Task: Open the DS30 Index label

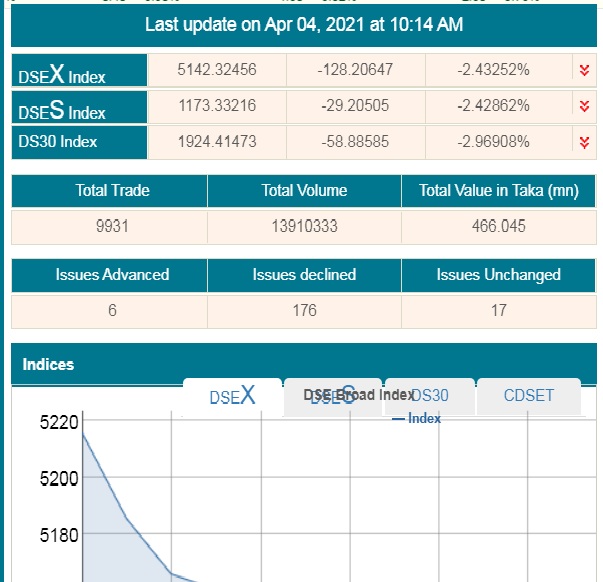Action: point(58,142)
